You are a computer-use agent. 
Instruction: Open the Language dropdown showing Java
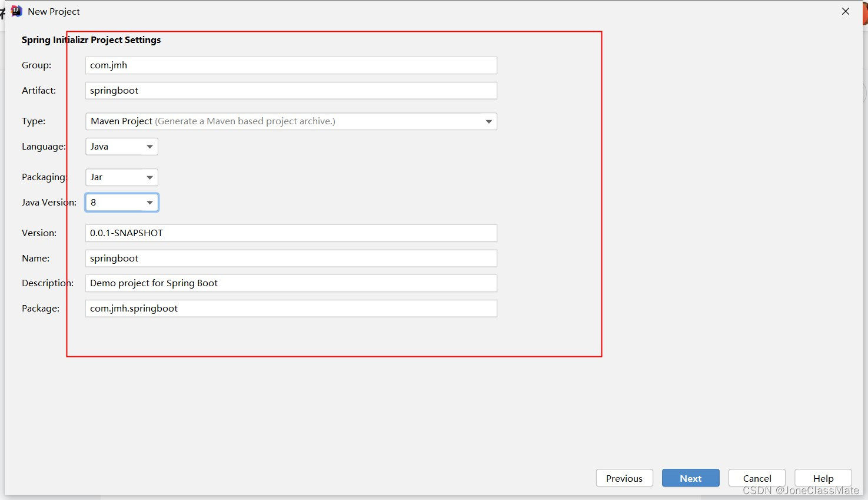(122, 147)
